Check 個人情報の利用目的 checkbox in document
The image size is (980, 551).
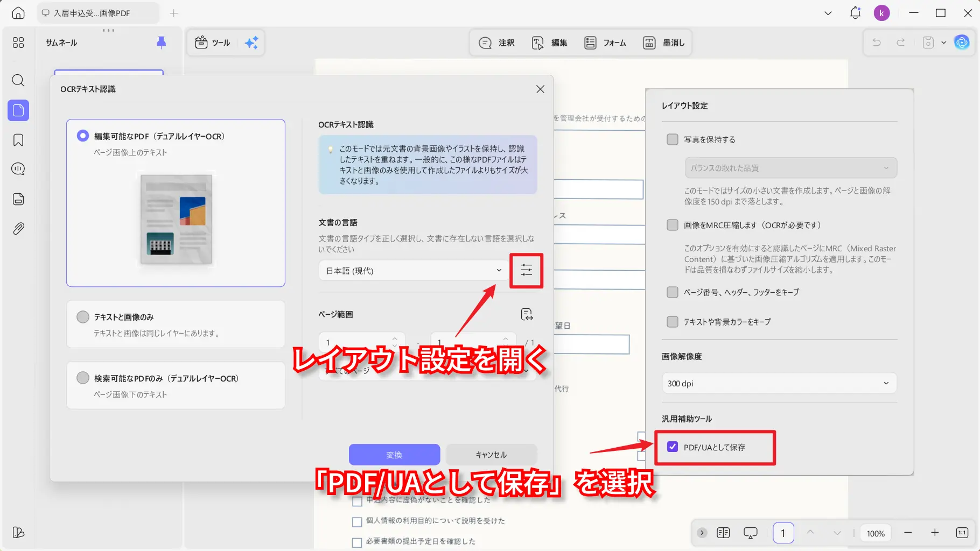pyautogui.click(x=356, y=521)
